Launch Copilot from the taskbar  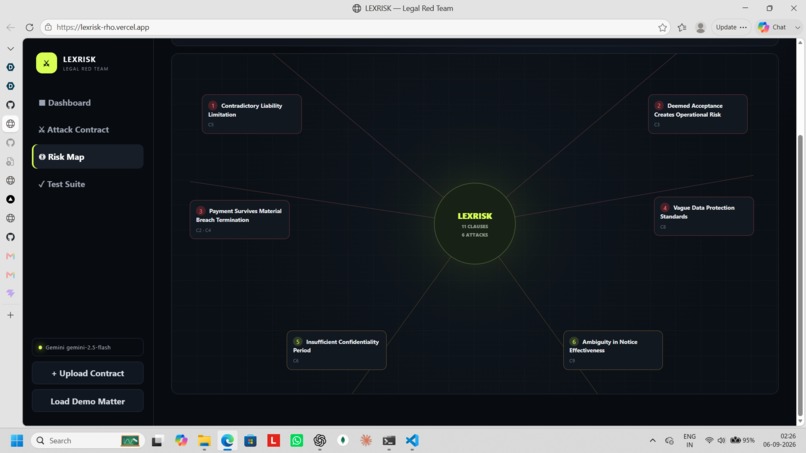pyautogui.click(x=181, y=441)
